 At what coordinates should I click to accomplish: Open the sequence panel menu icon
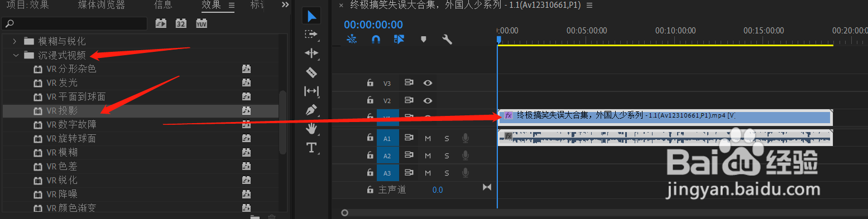pyautogui.click(x=589, y=5)
